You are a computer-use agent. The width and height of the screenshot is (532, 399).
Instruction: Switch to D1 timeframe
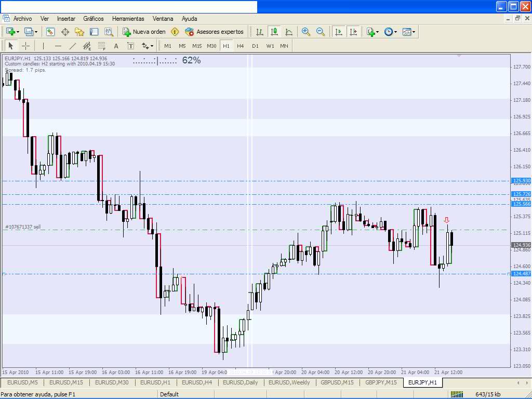pyautogui.click(x=255, y=46)
